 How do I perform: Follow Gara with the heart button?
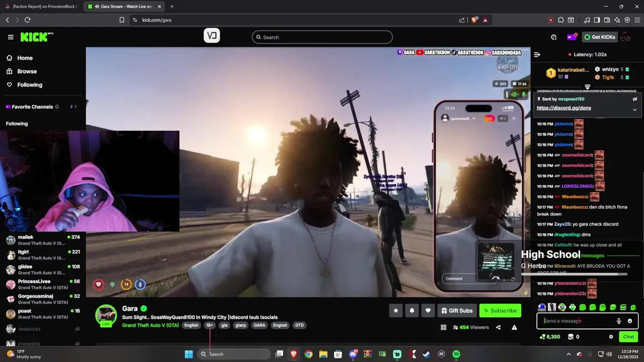(x=428, y=311)
